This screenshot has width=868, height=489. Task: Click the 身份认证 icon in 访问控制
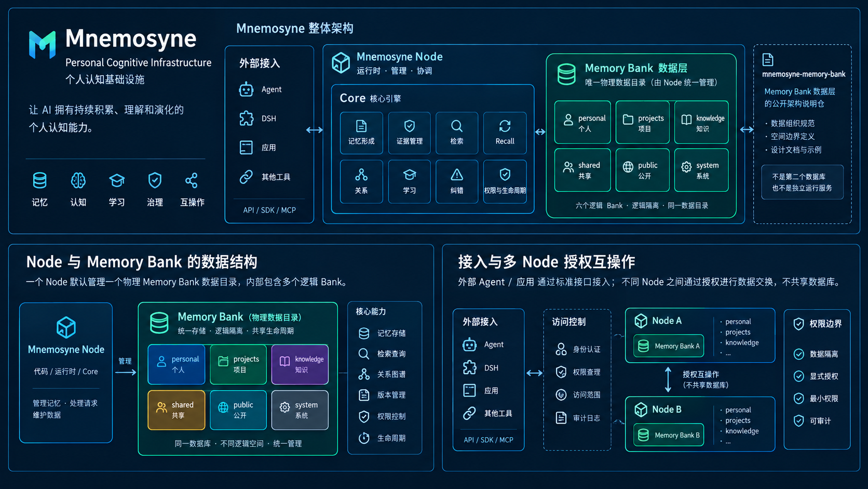click(561, 349)
